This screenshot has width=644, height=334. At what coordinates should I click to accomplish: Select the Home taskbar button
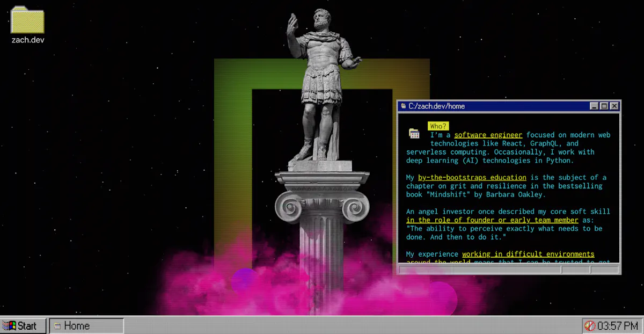click(x=86, y=325)
